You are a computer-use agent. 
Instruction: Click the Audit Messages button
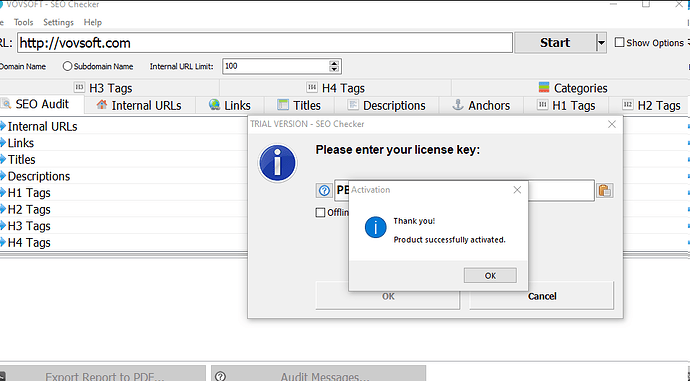319,374
